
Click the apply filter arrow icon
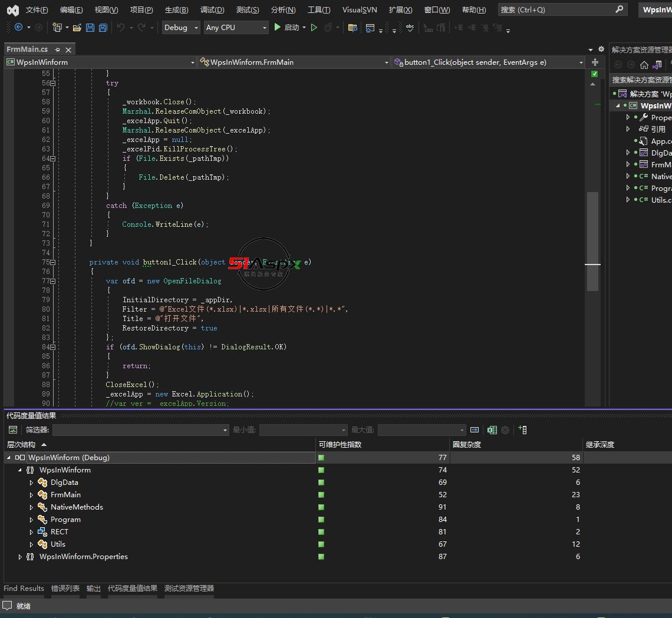click(475, 430)
